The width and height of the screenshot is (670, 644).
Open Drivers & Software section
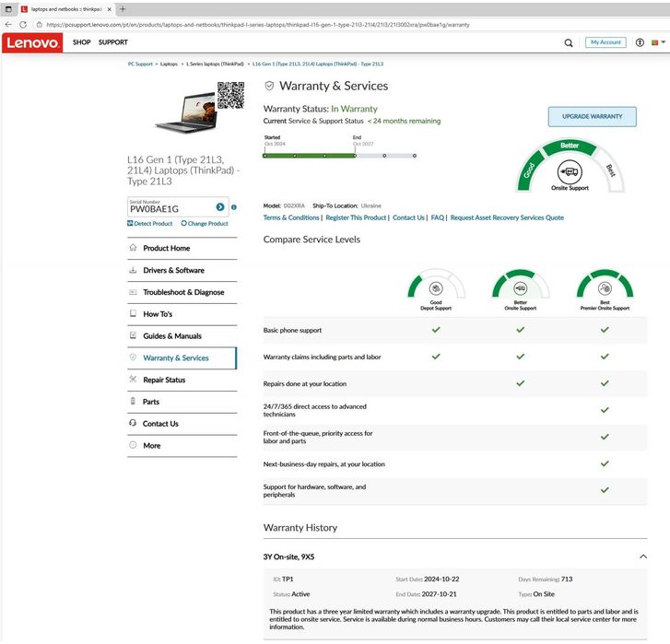pyautogui.click(x=182, y=270)
